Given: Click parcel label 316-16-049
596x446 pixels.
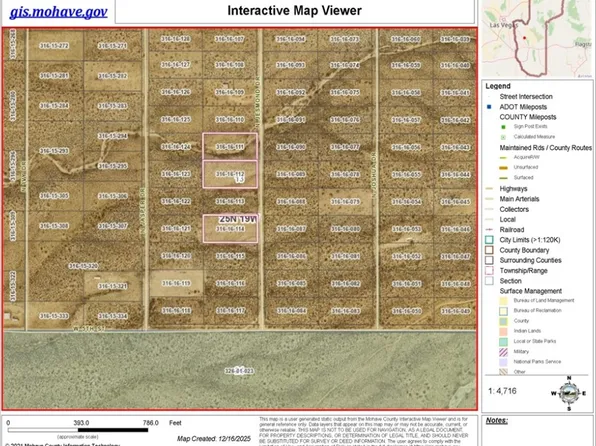Looking at the screenshot, I should (455, 311).
